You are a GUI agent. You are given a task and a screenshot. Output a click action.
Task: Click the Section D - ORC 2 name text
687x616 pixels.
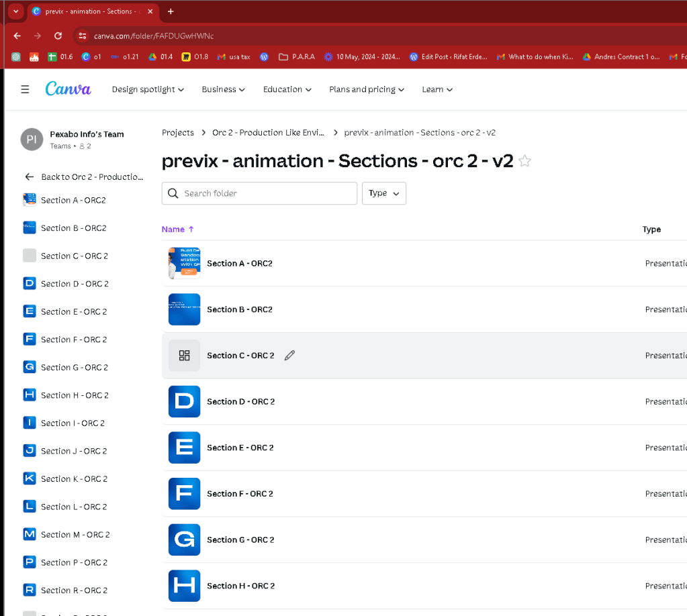click(x=240, y=401)
